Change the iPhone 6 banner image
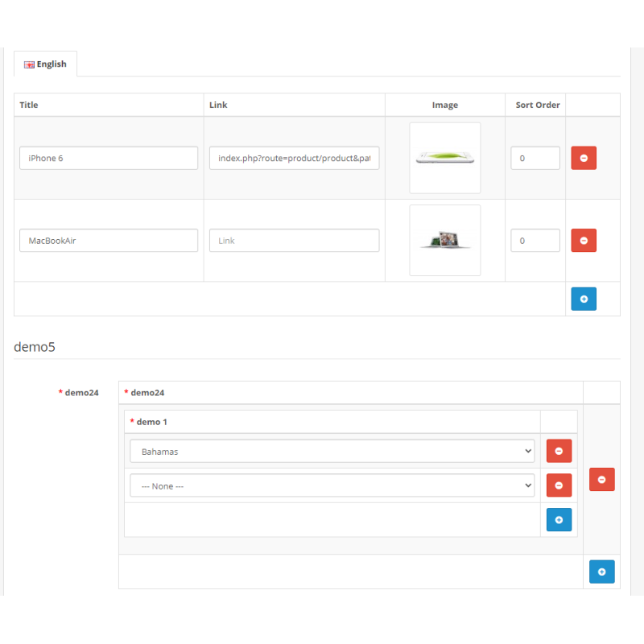Image resolution: width=644 pixels, height=644 pixels. tap(445, 158)
